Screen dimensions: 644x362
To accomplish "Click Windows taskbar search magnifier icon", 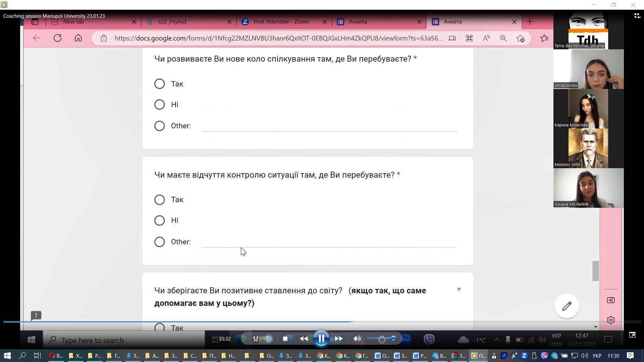I will [x=22, y=356].
